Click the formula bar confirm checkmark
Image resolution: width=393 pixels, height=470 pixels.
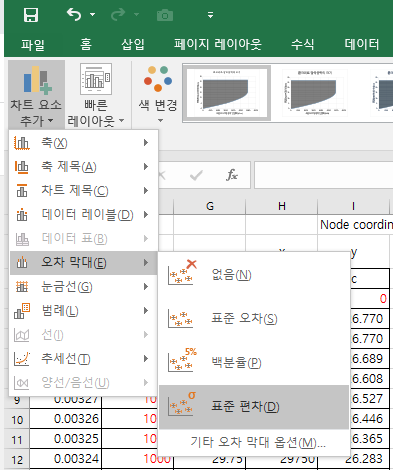[196, 175]
